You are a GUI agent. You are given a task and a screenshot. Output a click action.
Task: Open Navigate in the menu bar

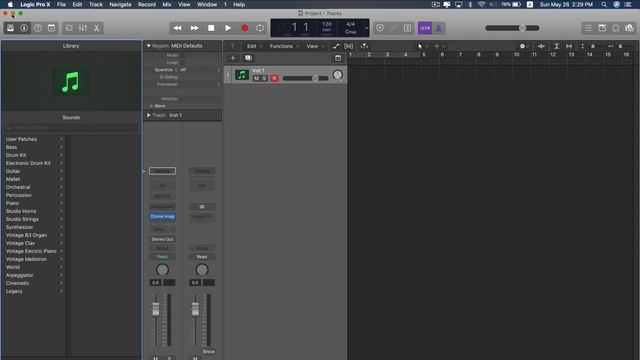coord(120,4)
